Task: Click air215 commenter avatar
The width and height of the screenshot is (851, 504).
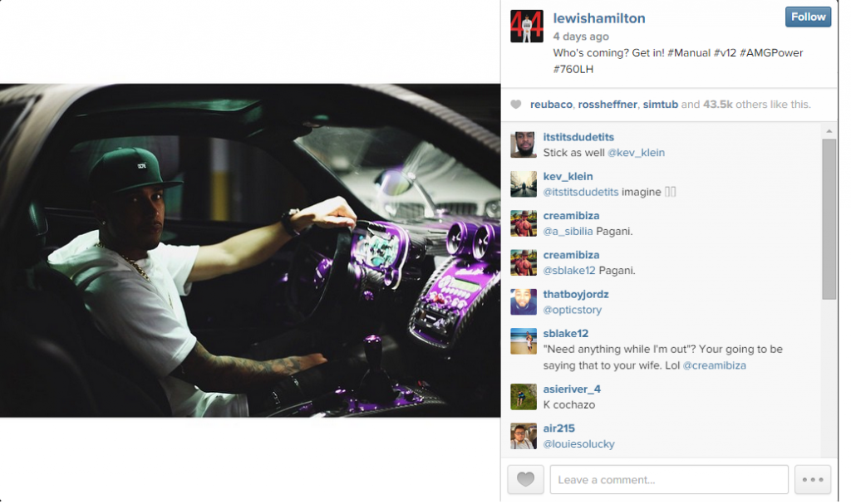Action: 524,436
